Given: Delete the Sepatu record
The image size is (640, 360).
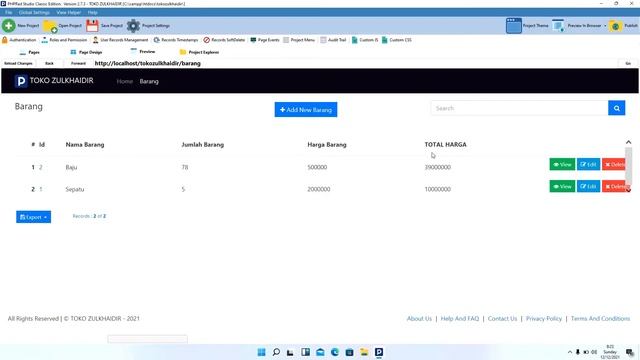Looking at the screenshot, I should (x=613, y=186).
